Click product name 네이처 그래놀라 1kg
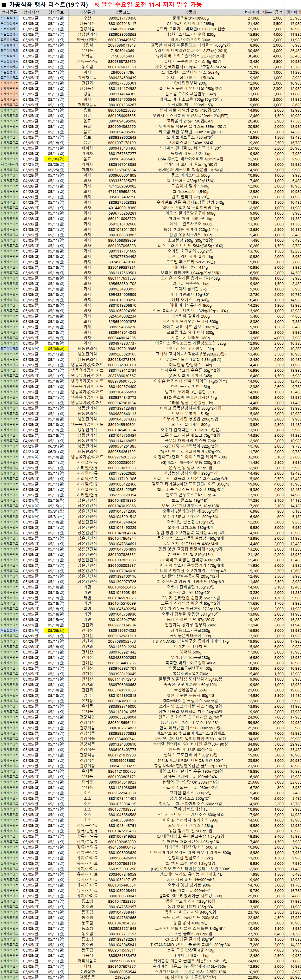This screenshot has width=301, height=980. 191,955
